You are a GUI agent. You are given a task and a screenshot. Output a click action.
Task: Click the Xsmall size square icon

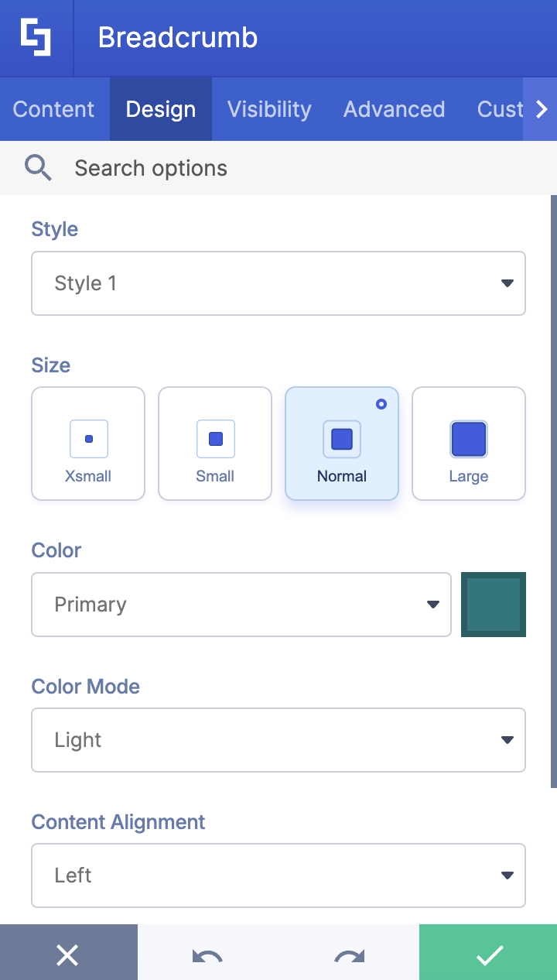tap(87, 438)
